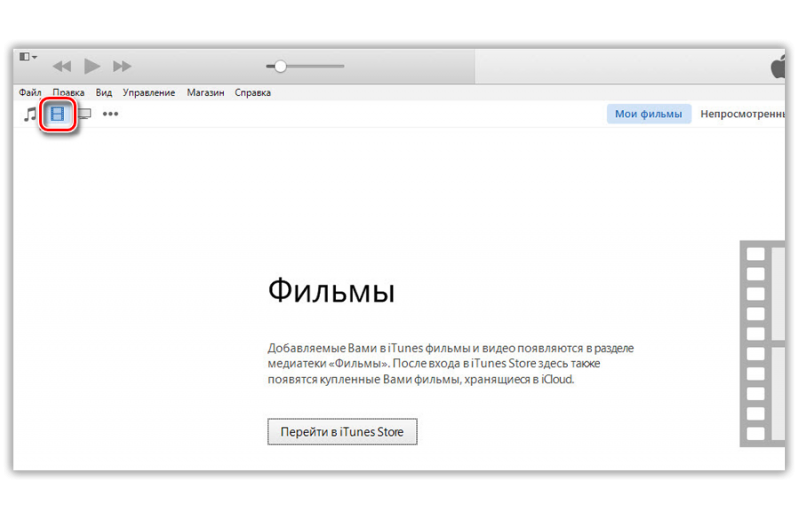Open the window menu dropdown at top-left
This screenshot has height=520, width=800.
[x=28, y=57]
